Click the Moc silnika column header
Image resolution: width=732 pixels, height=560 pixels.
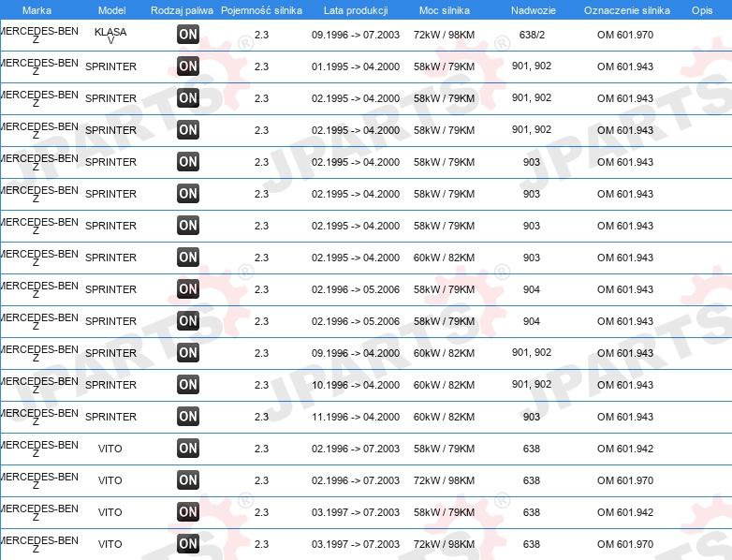pyautogui.click(x=445, y=10)
